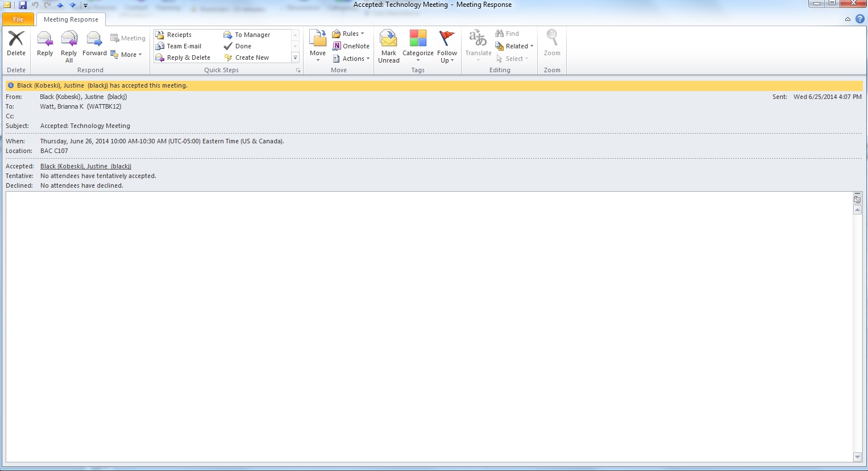The height and width of the screenshot is (471, 868).
Task: Run the Reciepts quick step
Action: click(173, 35)
